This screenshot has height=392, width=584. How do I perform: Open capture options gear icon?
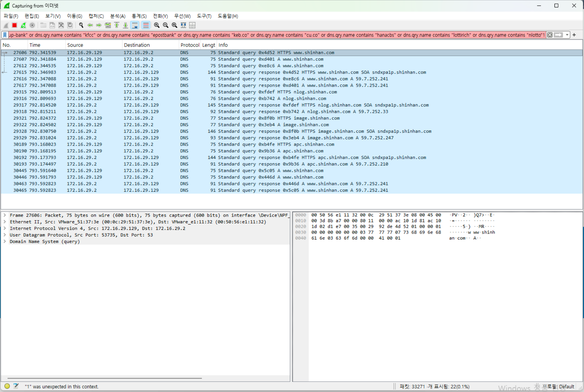32,25
